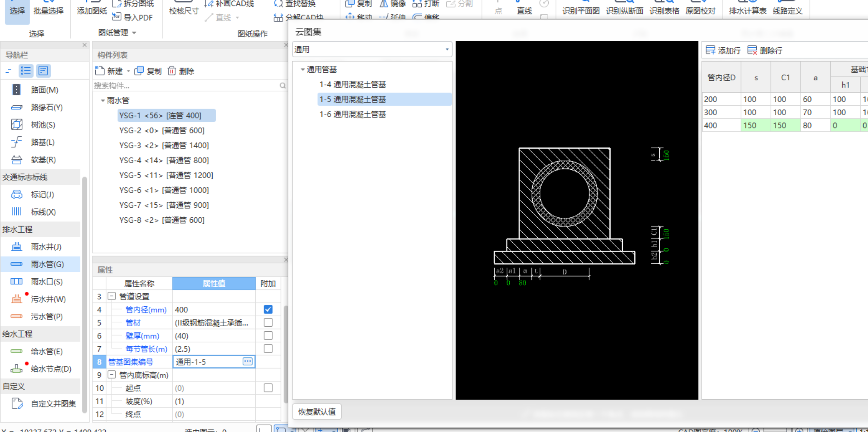Select the 软基(R) soft foundation icon
Viewport: 868px width, 432px height.
[16, 159]
